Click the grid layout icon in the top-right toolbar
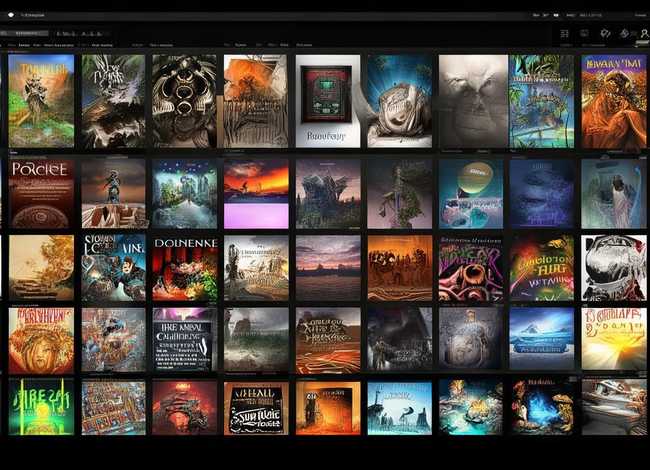Viewport: 650px width, 470px height. [x=565, y=33]
